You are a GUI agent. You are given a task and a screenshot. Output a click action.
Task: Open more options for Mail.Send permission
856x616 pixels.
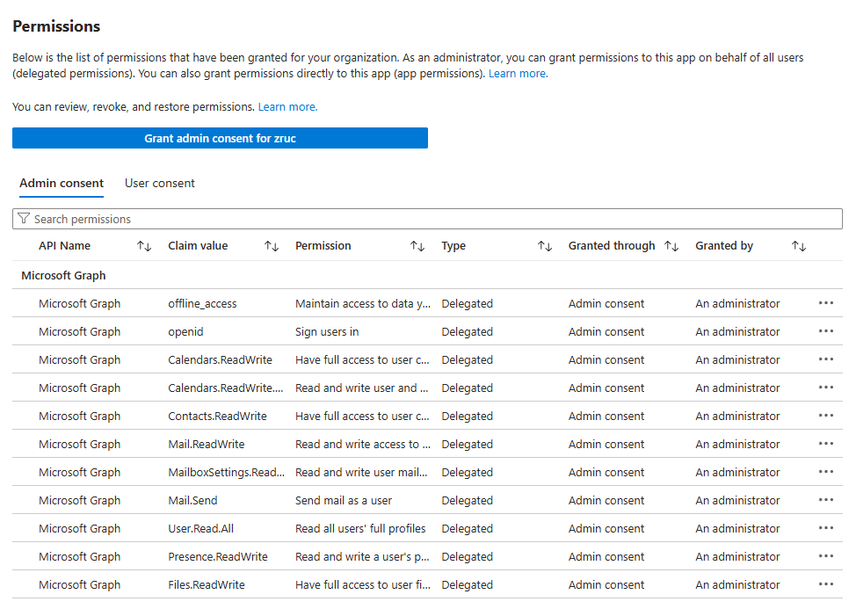pyautogui.click(x=825, y=500)
